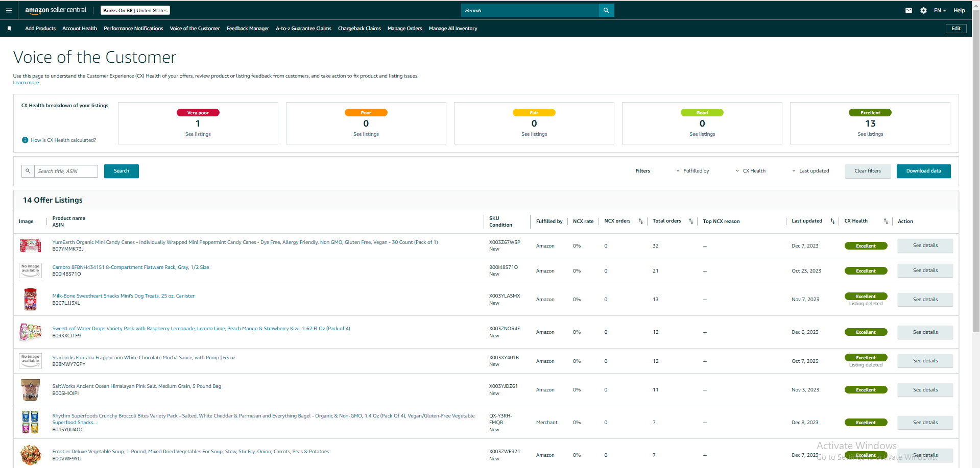
Task: Click Download data button
Action: click(x=923, y=171)
